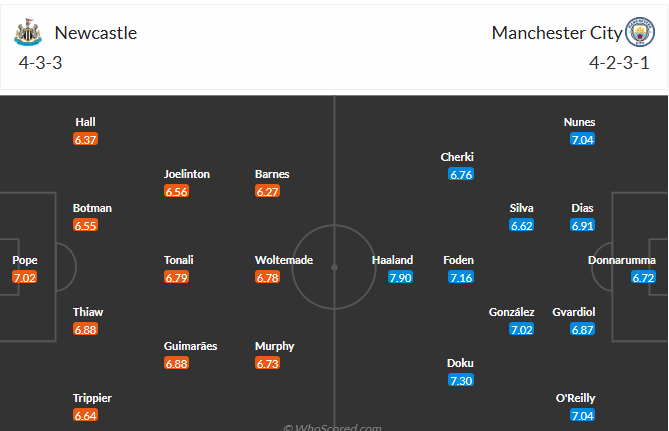Select Foden's 7.16 rating badge

tap(459, 277)
